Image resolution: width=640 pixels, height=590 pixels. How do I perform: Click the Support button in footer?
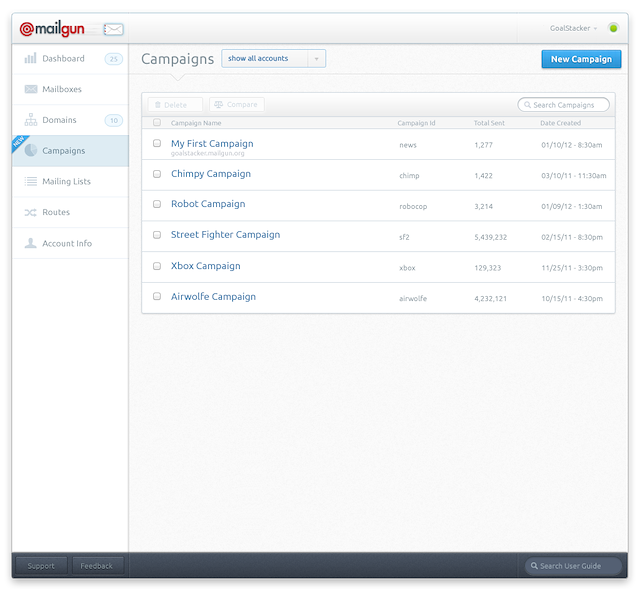click(41, 566)
